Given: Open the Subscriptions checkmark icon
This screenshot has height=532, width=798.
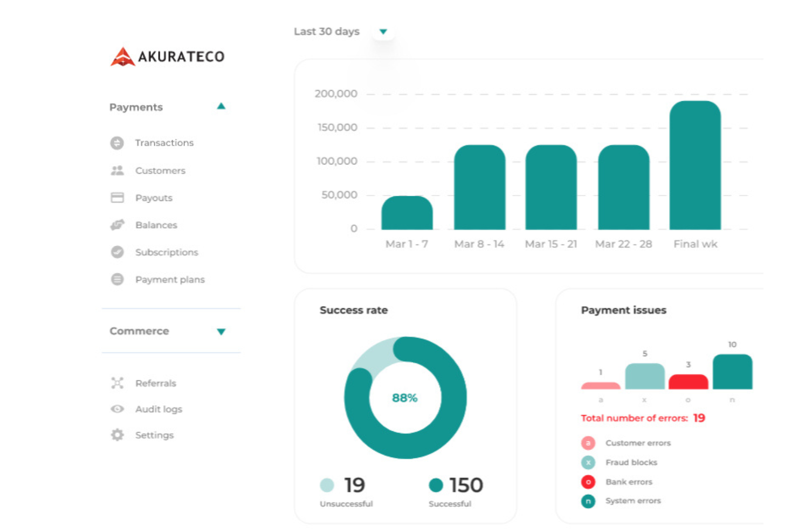Looking at the screenshot, I should pos(117,252).
